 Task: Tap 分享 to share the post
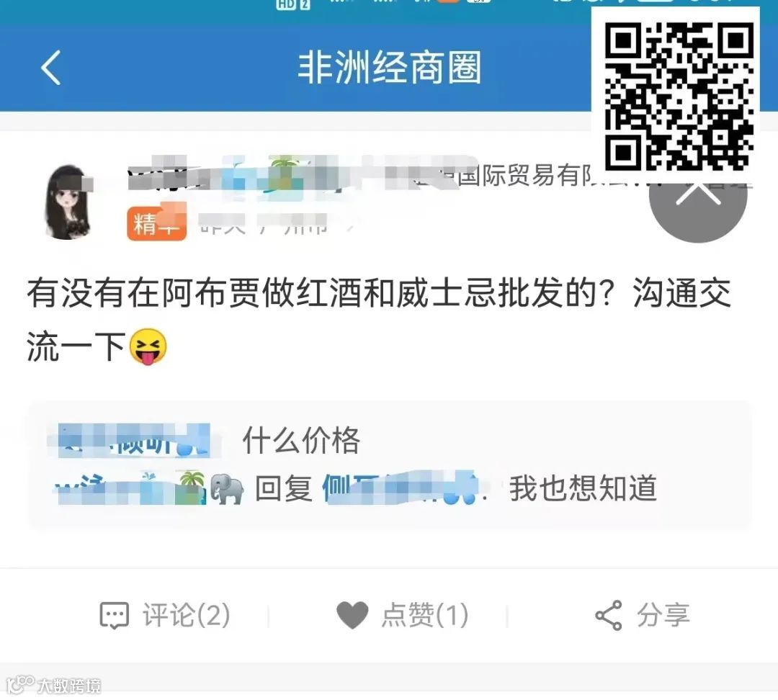pyautogui.click(x=663, y=615)
